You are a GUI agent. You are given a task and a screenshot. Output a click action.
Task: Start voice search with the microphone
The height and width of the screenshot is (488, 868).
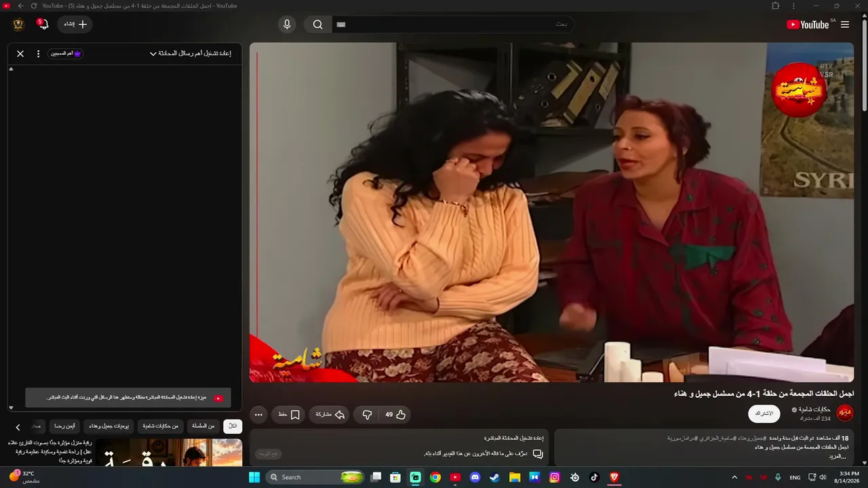point(287,24)
